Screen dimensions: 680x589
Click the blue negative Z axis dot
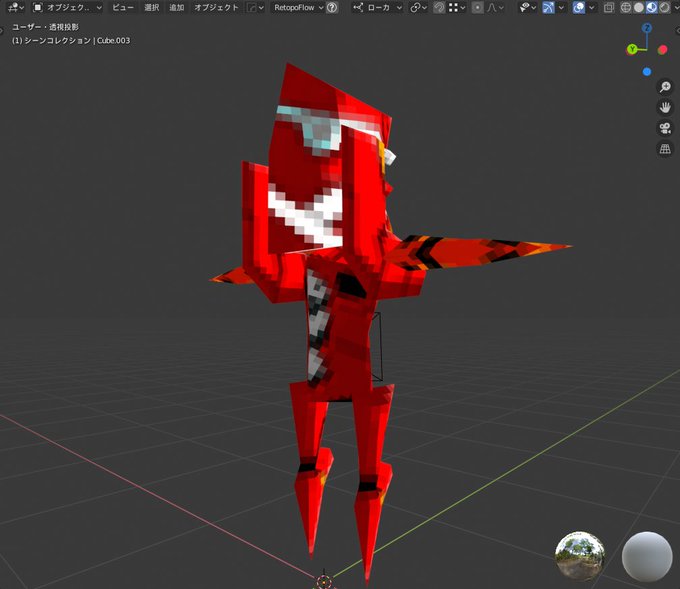[647, 72]
